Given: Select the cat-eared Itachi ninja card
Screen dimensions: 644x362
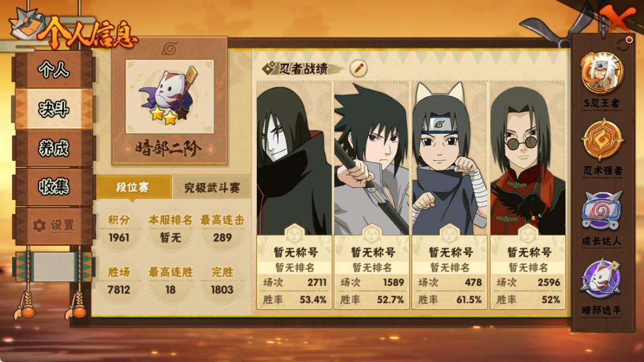Looking at the screenshot, I should click(x=449, y=194).
